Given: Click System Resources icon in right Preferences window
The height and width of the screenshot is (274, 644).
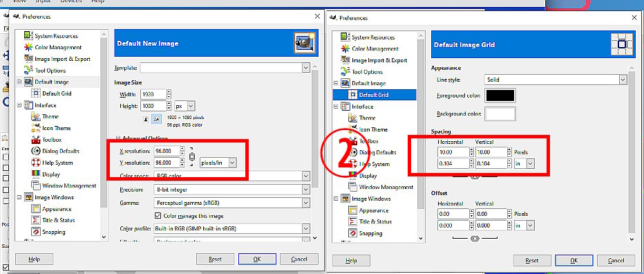Looking at the screenshot, I should pos(345,37).
